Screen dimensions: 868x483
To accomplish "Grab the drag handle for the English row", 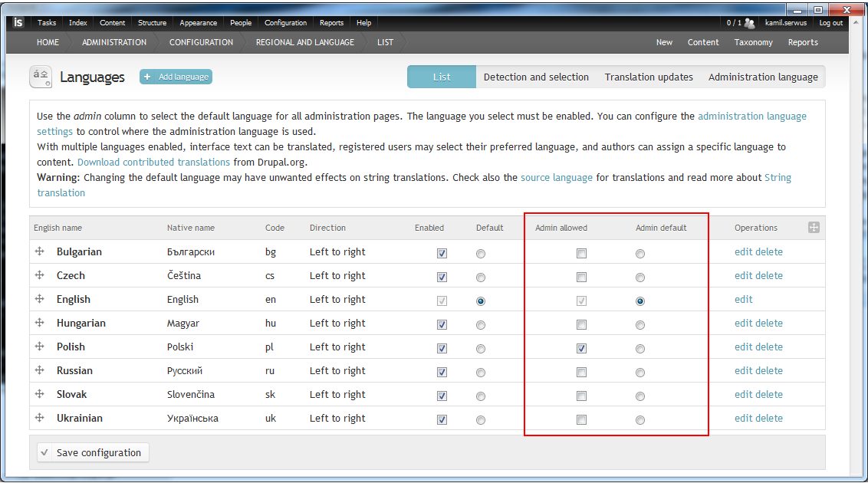I will (40, 299).
